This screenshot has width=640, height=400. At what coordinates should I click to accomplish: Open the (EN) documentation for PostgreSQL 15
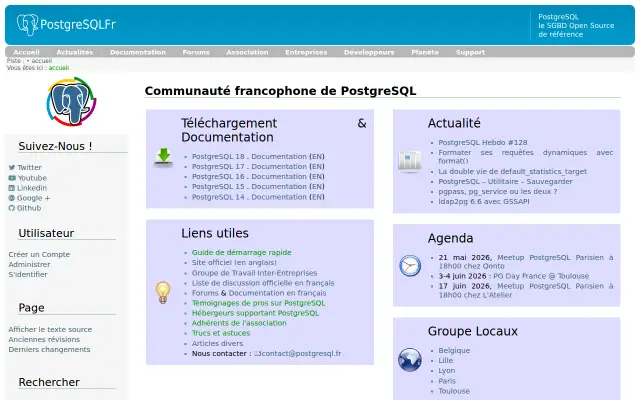[x=317, y=187]
